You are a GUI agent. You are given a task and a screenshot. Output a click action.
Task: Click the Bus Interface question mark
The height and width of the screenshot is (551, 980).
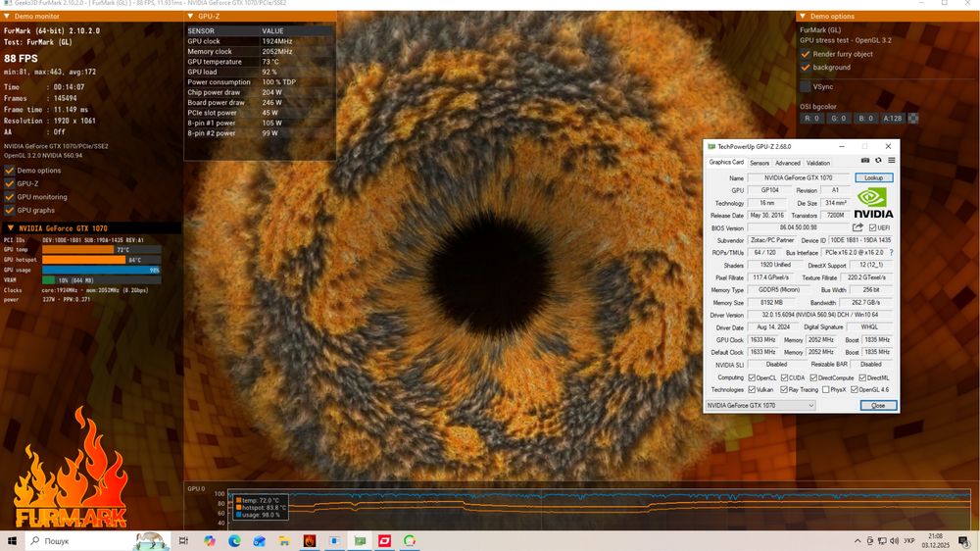(891, 253)
